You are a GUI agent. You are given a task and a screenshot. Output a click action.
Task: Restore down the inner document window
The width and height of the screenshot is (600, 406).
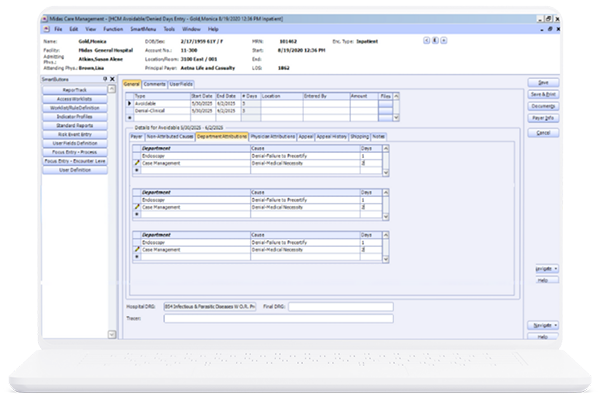[550, 29]
